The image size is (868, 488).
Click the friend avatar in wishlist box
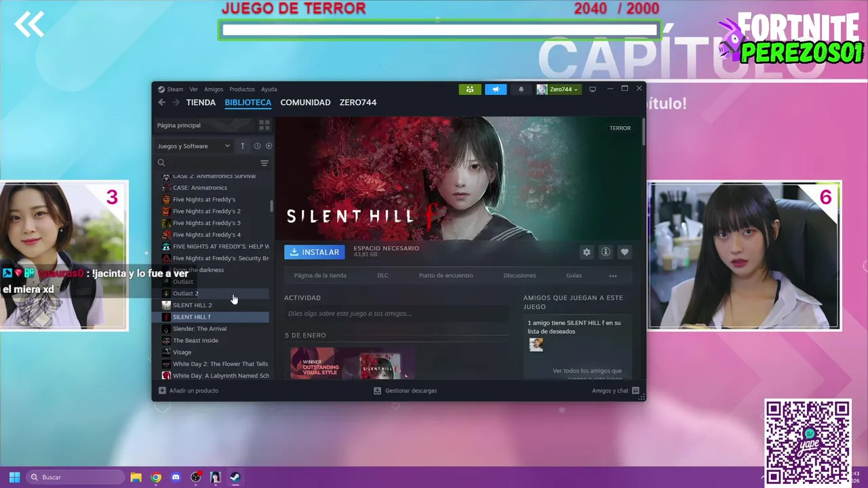[536, 344]
